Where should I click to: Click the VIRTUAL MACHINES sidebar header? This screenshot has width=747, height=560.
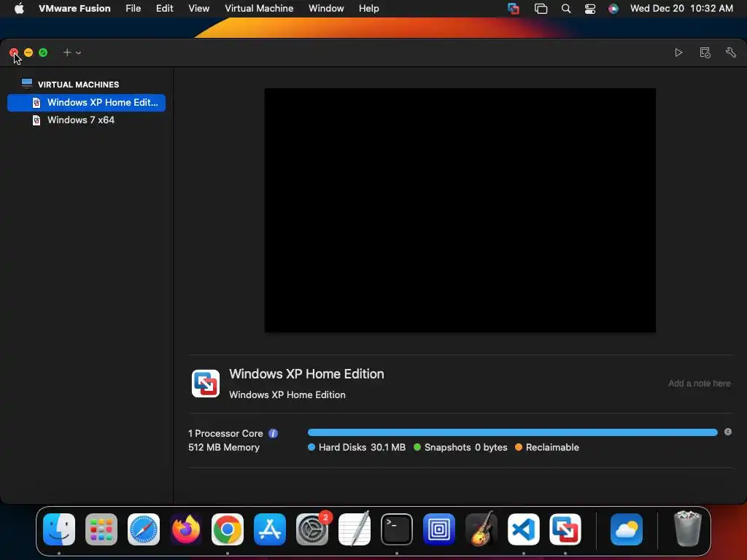78,85
